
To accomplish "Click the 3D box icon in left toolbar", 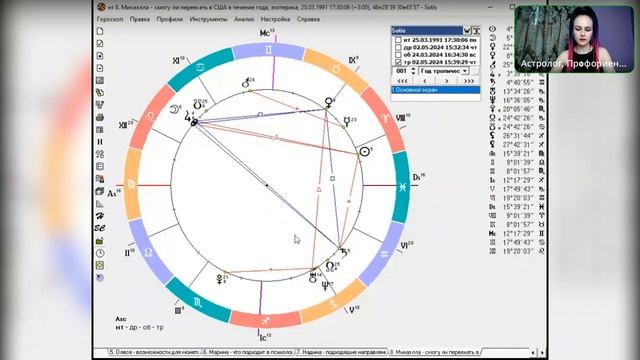I will click(x=100, y=191).
